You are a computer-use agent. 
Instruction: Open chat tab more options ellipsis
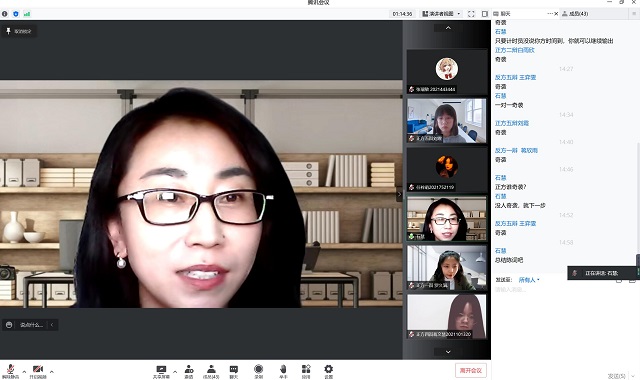(549, 14)
